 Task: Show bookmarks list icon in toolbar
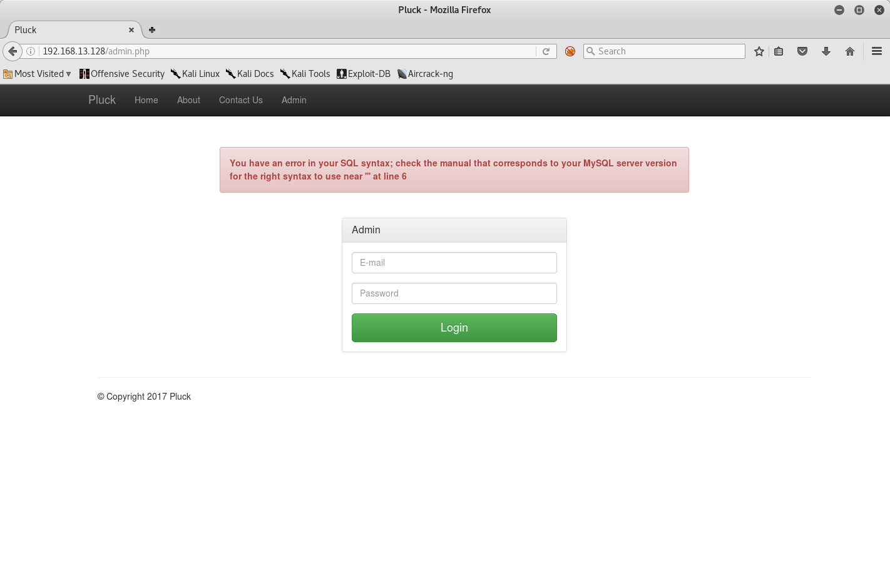pos(779,51)
